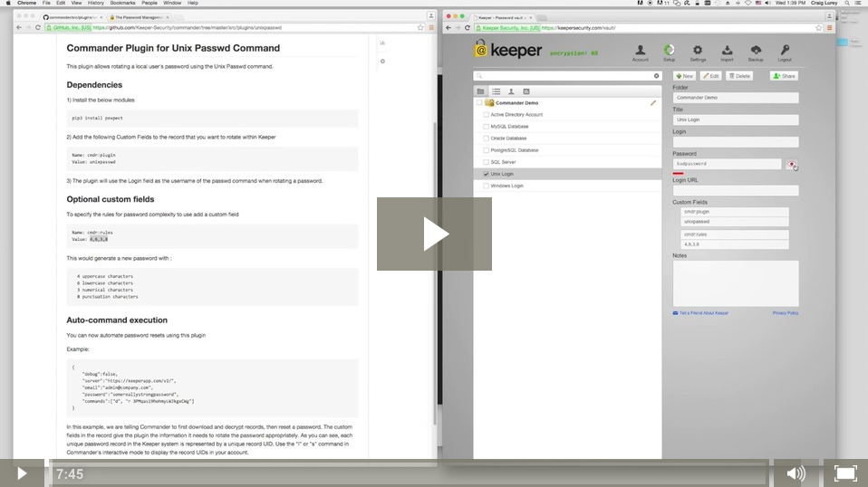Click the Edit record button

[710, 76]
